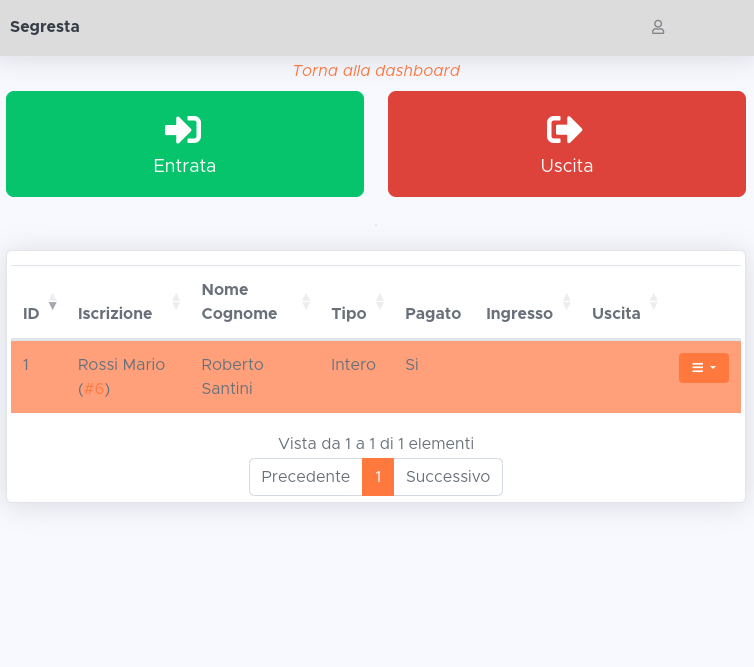
Task: Click the Pagato column header
Action: tap(432, 313)
